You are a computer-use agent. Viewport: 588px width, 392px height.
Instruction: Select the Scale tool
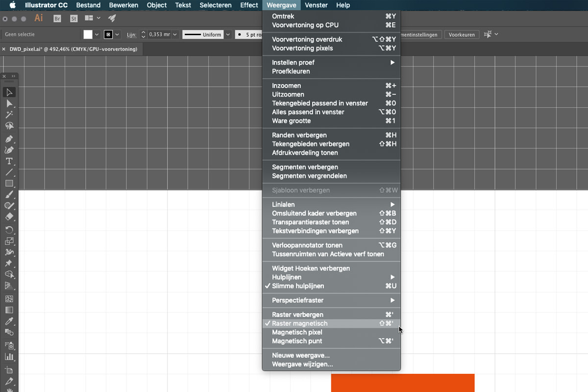(9, 241)
